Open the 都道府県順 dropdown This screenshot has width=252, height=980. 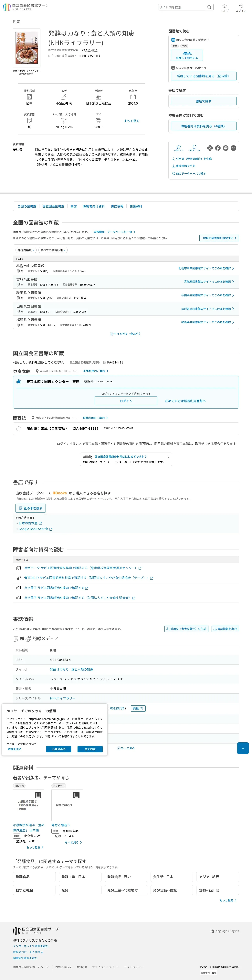click(x=26, y=250)
